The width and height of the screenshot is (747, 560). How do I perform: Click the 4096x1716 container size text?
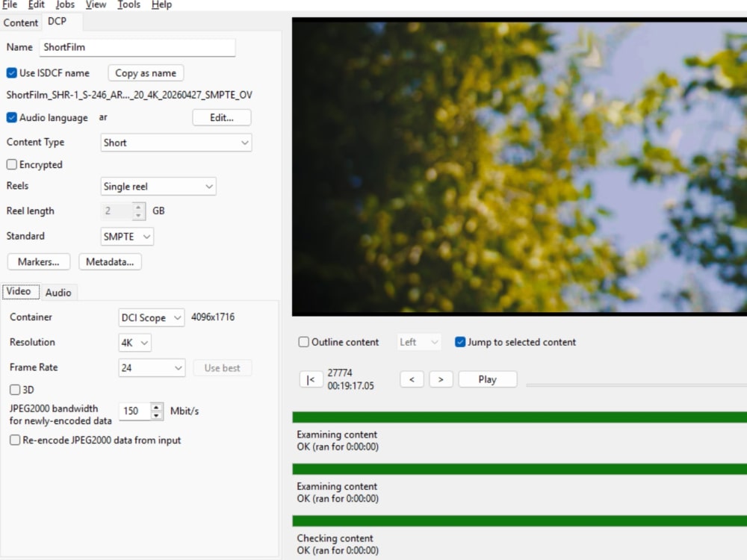click(x=212, y=317)
